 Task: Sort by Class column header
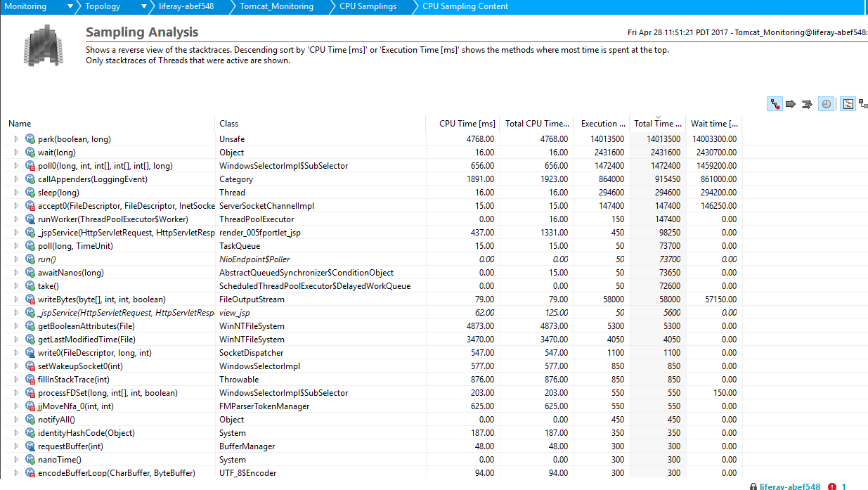228,124
